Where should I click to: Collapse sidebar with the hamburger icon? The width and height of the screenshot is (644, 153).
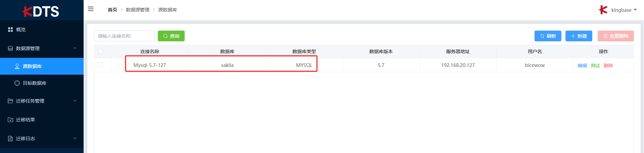(x=91, y=9)
